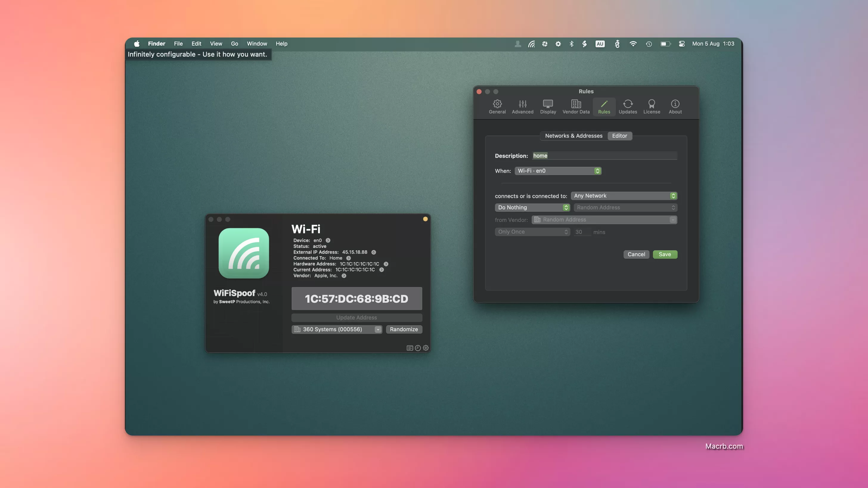Click the arrow next to Current Address
Viewport: 868px width, 488px height.
click(382, 269)
